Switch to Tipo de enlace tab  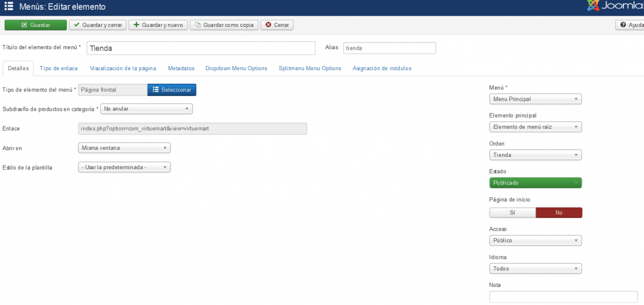[x=59, y=68]
